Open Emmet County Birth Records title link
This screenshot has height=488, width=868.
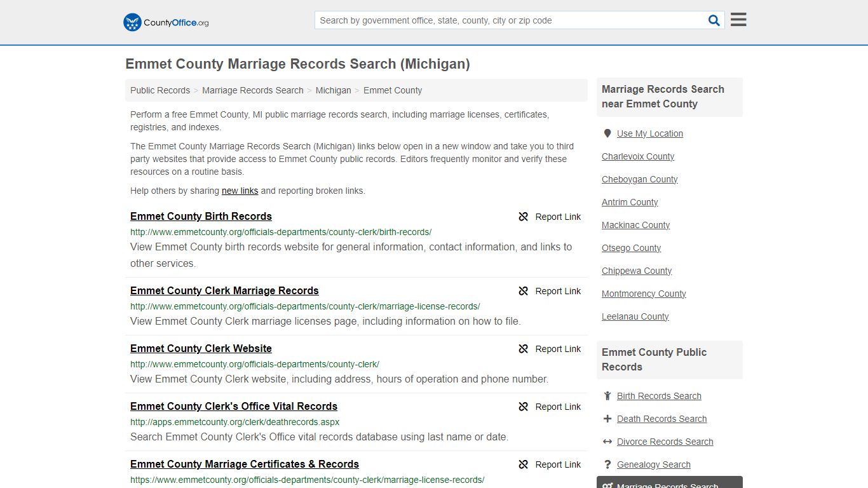point(201,216)
